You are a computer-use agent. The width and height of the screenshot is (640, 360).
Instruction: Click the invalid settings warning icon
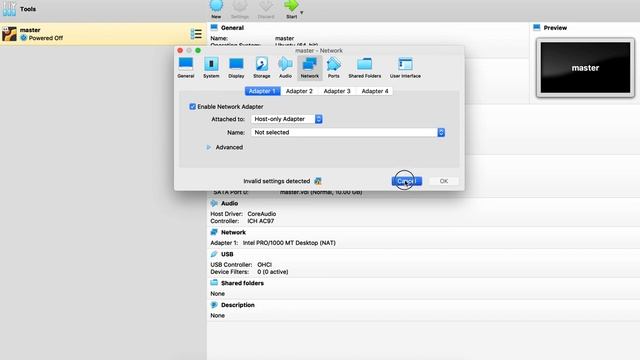318,181
